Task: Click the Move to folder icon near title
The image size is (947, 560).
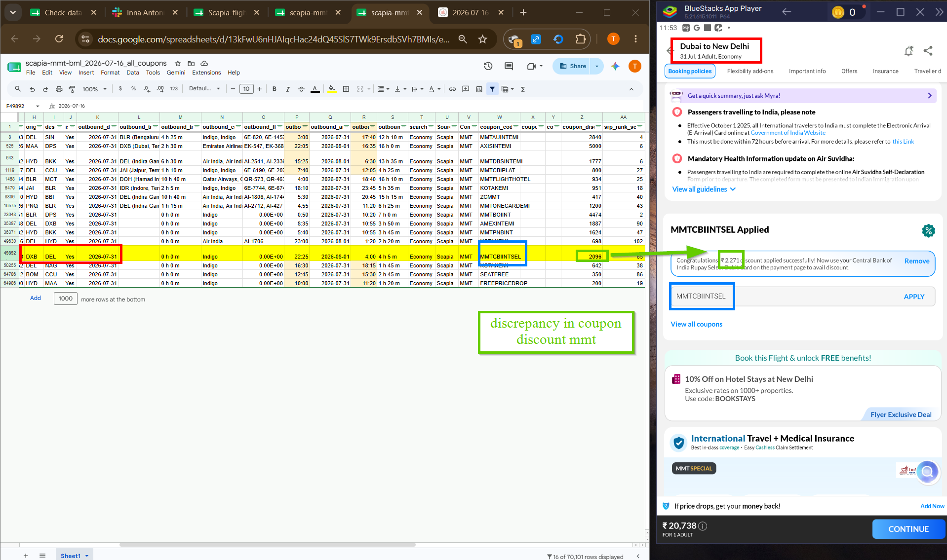Action: (x=191, y=63)
